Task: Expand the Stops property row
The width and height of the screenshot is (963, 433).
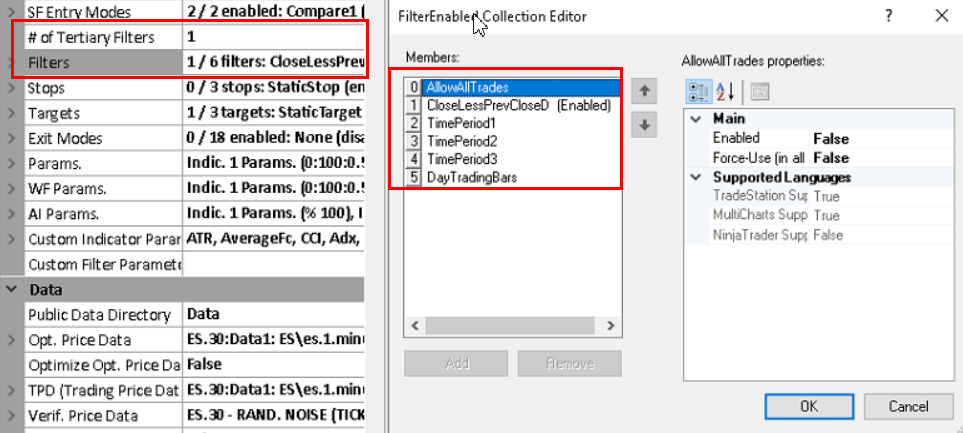Action: click(x=11, y=88)
